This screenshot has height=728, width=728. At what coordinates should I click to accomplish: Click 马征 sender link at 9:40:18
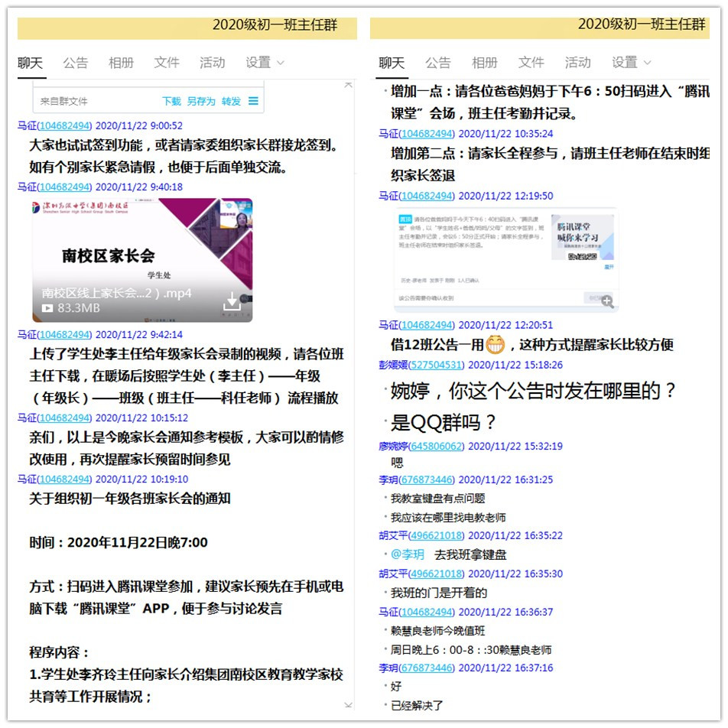pyautogui.click(x=54, y=187)
